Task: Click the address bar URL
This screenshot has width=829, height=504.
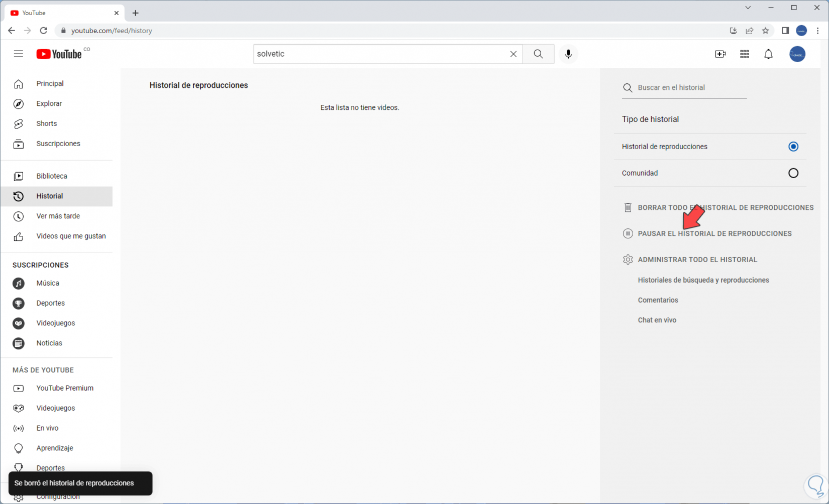Action: [x=112, y=31]
